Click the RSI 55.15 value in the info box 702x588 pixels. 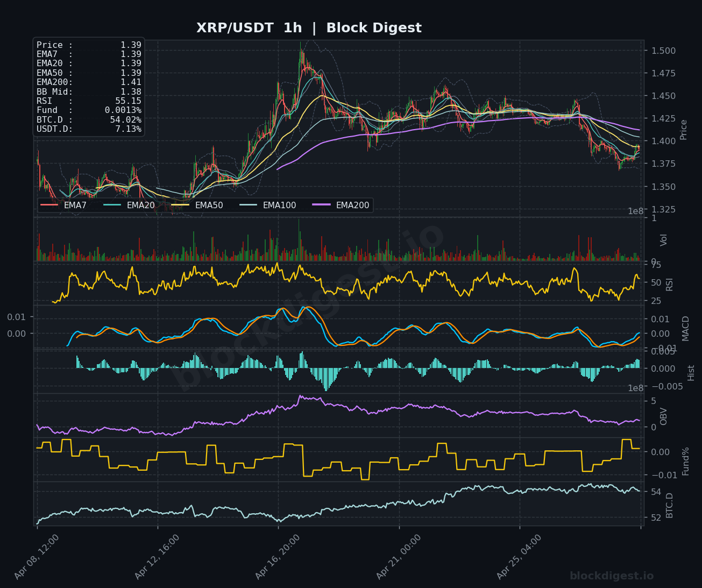click(128, 101)
